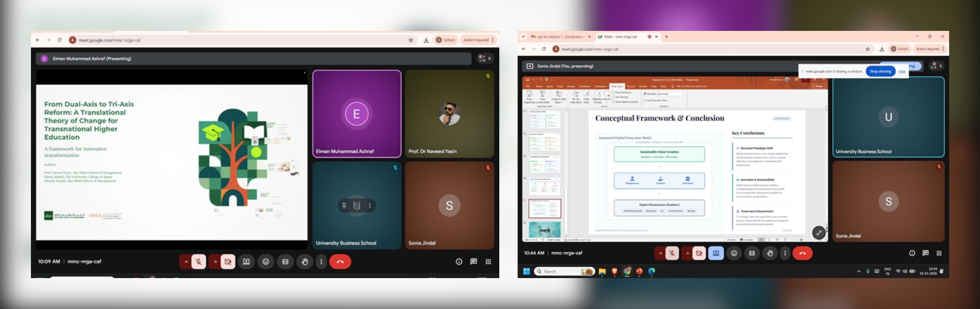
Task: Raise hand in the 10:44 AM meeting
Action: click(770, 253)
